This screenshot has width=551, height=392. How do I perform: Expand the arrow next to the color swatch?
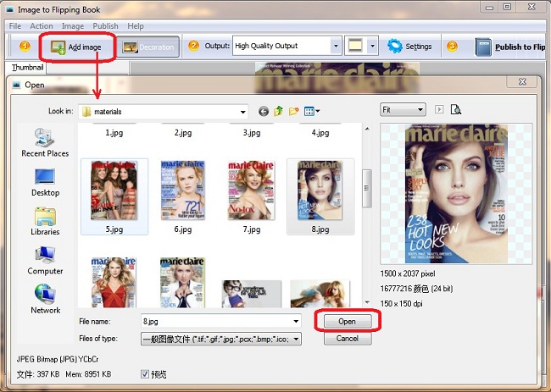pos(372,46)
